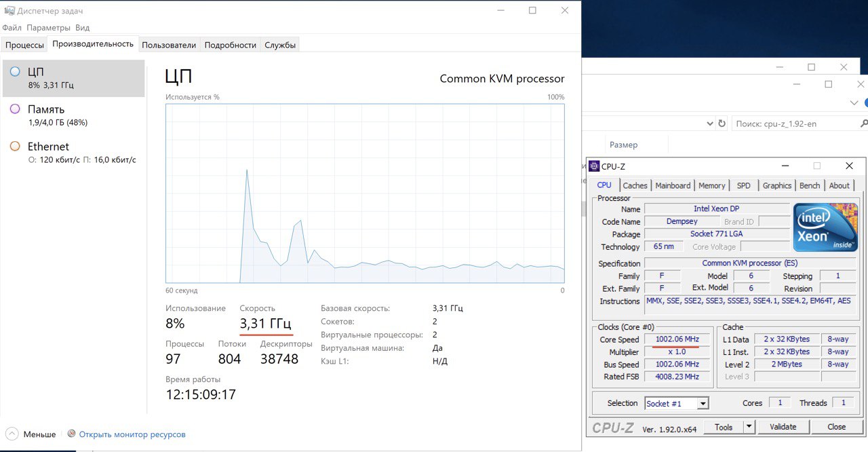Click the uptime value 12:15:09:17

[201, 394]
